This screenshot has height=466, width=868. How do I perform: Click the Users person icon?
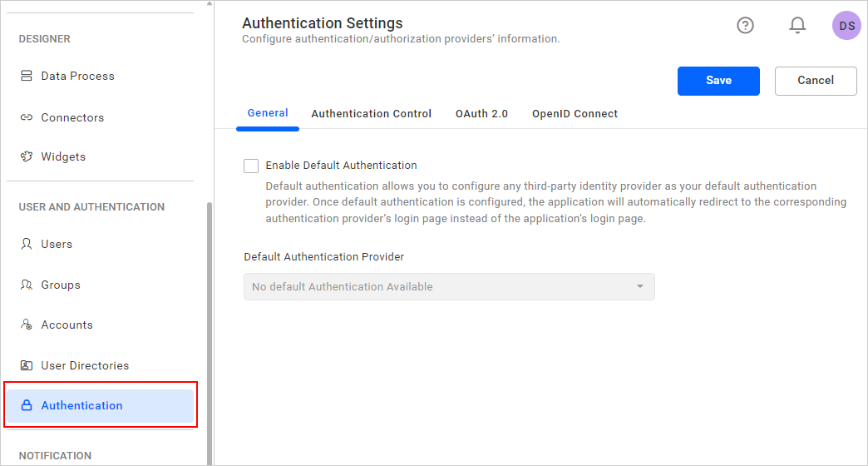[26, 244]
